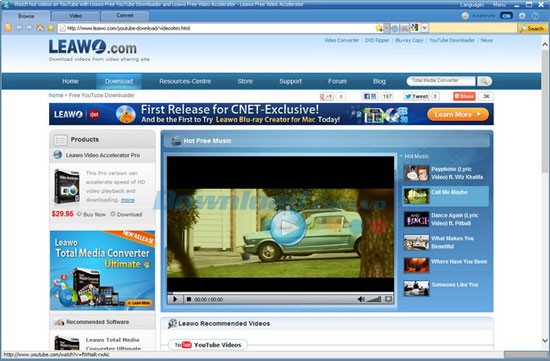The width and height of the screenshot is (550, 361).
Task: Toggle fullscreen on the video player
Action: click(x=388, y=299)
